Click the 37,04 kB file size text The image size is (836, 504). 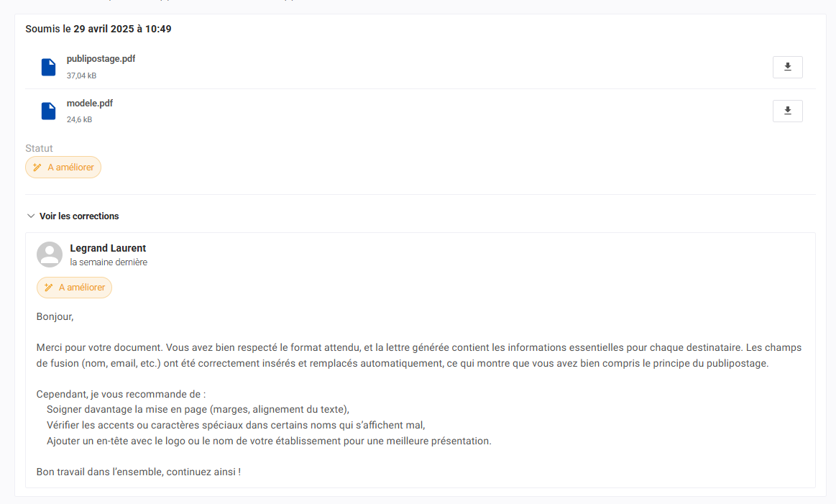point(81,75)
